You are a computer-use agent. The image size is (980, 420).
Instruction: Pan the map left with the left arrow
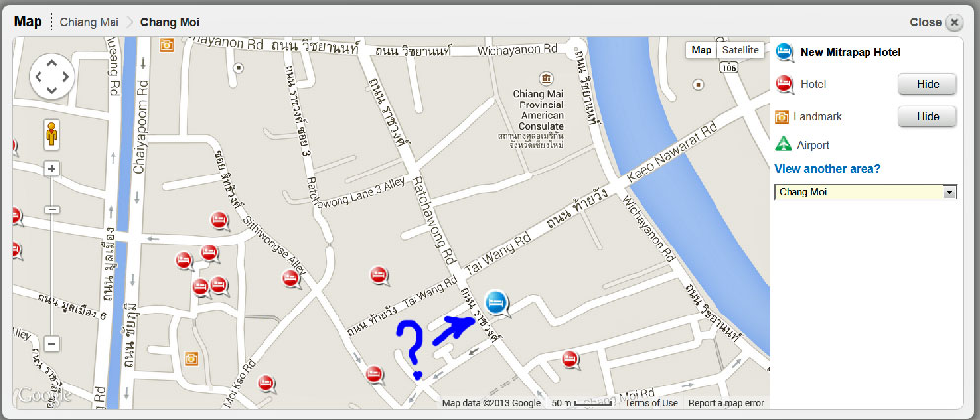(x=38, y=77)
